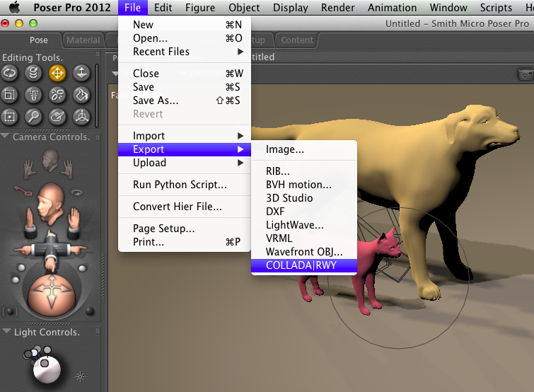Open the preview panel dropdown triangle
The width and height of the screenshot is (534, 392).
coord(115,73)
